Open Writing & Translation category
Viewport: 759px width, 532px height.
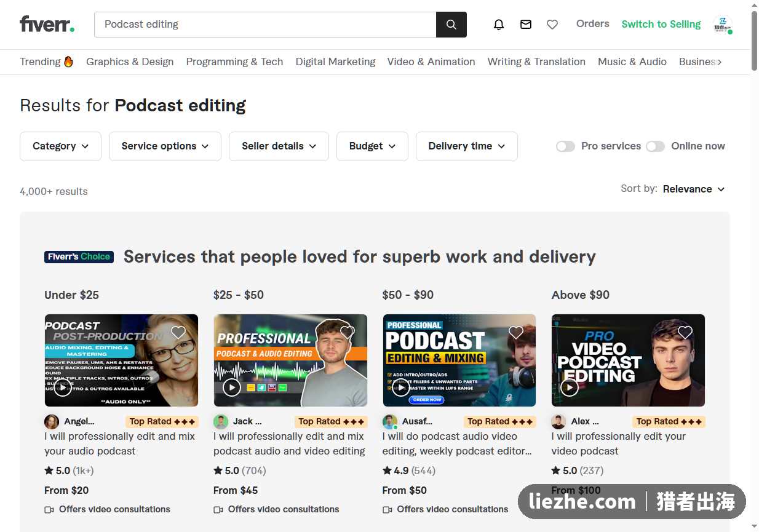point(536,62)
